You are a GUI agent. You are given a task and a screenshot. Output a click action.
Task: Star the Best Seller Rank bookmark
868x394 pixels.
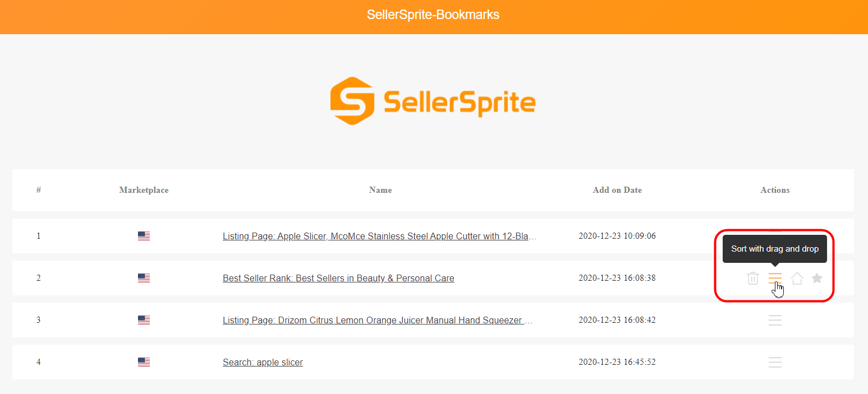817,278
